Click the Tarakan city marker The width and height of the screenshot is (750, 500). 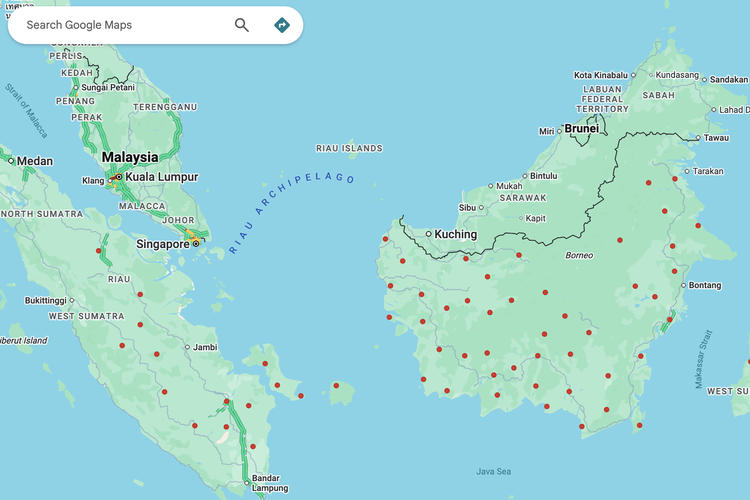[x=687, y=171]
